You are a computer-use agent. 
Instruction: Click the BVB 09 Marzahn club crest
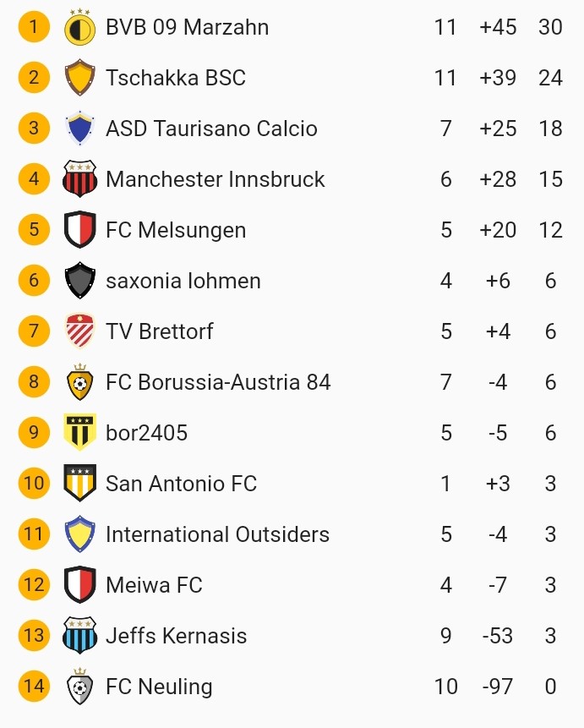(80, 28)
